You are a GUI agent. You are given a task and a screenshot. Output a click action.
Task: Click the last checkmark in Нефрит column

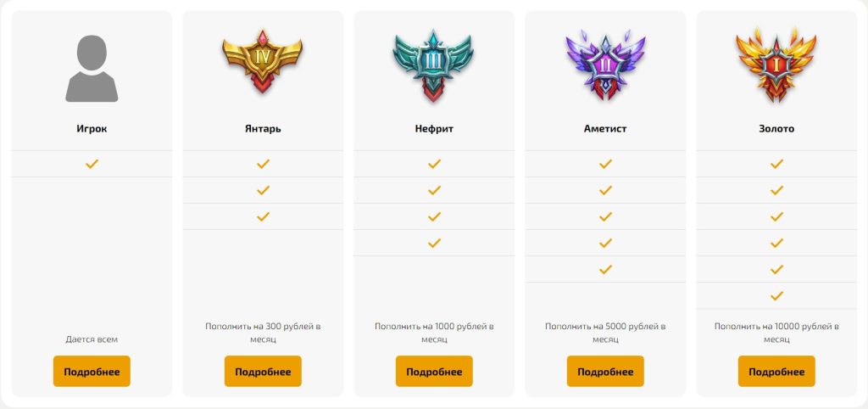pos(434,243)
